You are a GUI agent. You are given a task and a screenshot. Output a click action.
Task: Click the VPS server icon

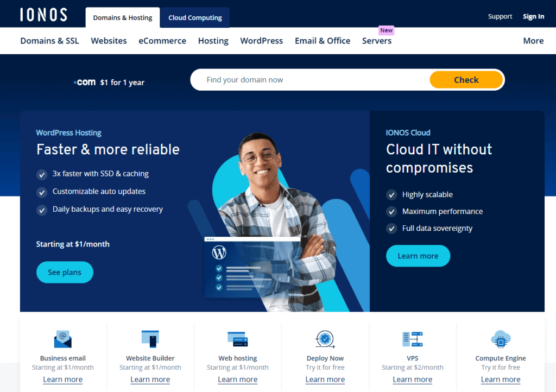[413, 339]
